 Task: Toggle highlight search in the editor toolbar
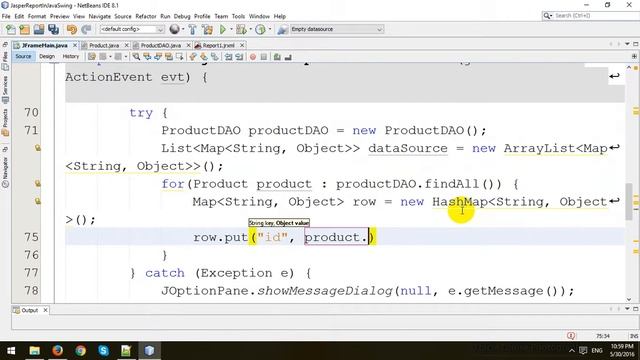(x=169, y=57)
